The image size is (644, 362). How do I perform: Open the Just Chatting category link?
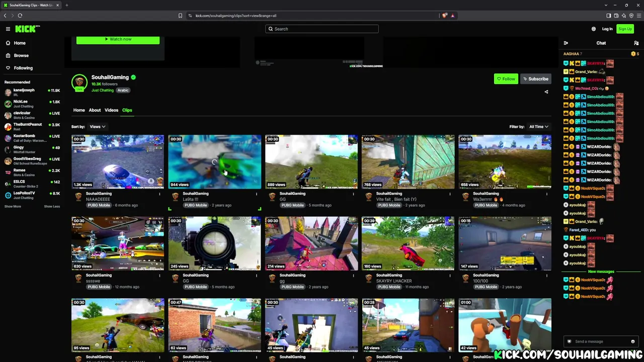[x=103, y=90]
